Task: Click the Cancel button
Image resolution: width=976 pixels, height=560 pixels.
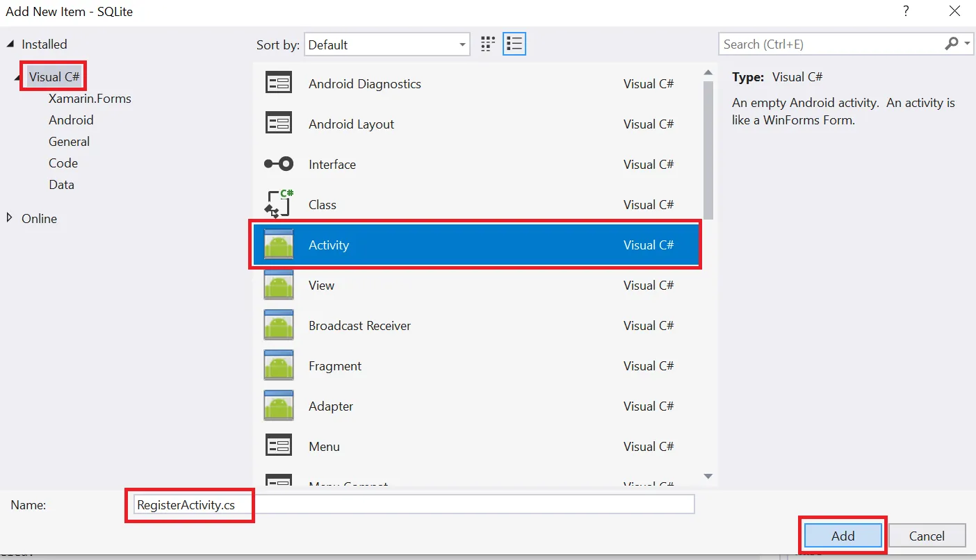Action: tap(927, 536)
